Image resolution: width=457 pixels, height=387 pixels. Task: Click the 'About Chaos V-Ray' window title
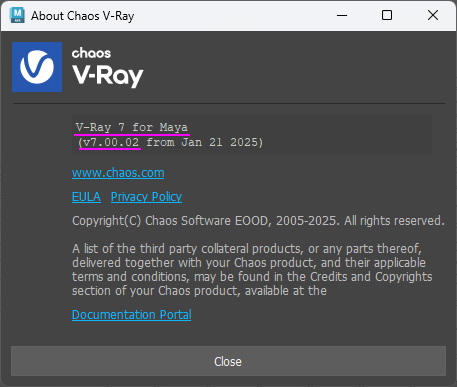click(83, 16)
